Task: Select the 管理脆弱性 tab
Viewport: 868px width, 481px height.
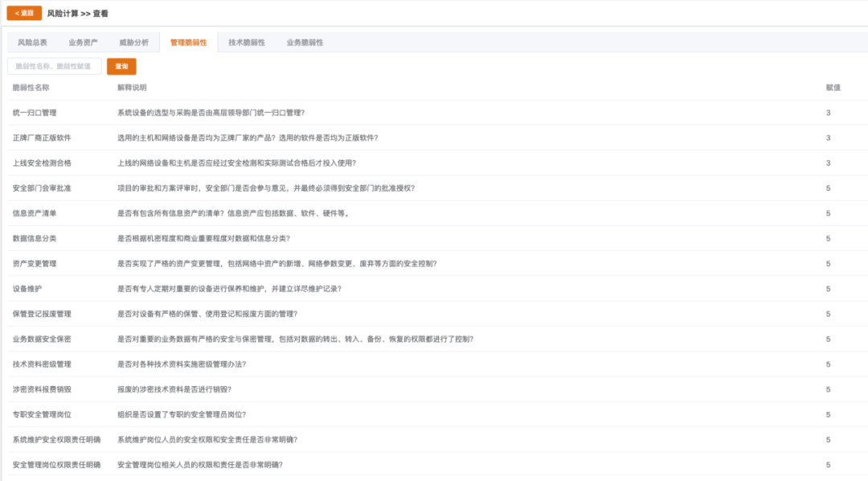Action: click(189, 43)
